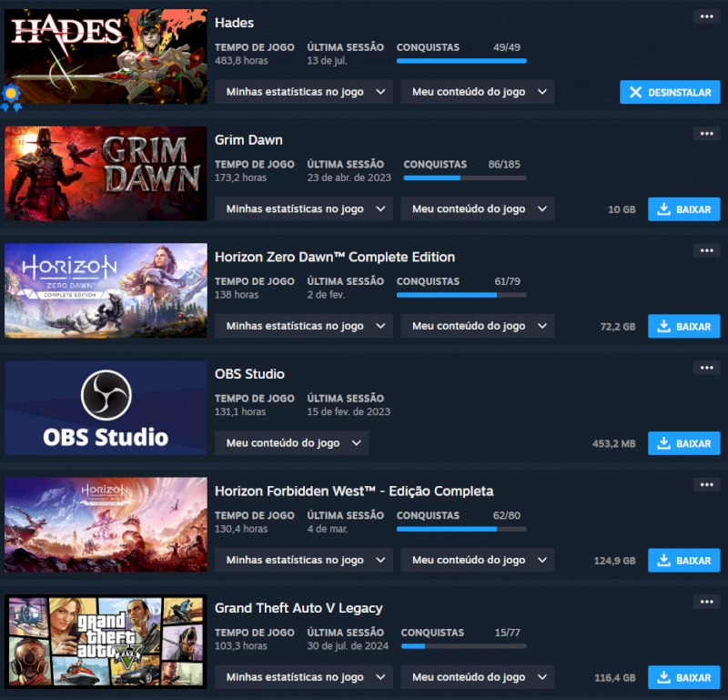Viewport: 728px width, 700px height.
Task: Download Grand Theft Auto V Legacy with Baixar
Action: [x=684, y=677]
